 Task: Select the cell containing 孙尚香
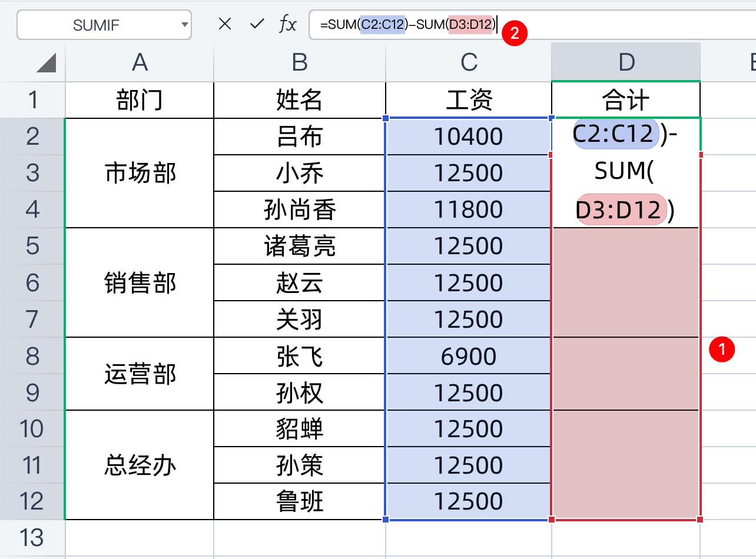[x=299, y=209]
